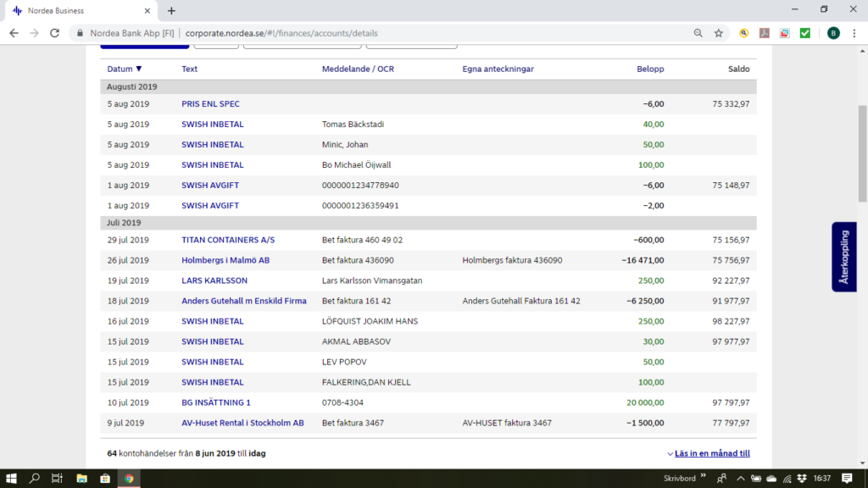Open the Adobe Acrobat PDF extension
868x488 pixels.
point(765,33)
